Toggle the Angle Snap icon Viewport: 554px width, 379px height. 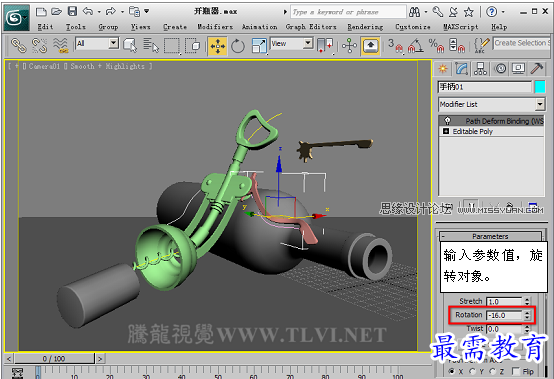tap(416, 46)
